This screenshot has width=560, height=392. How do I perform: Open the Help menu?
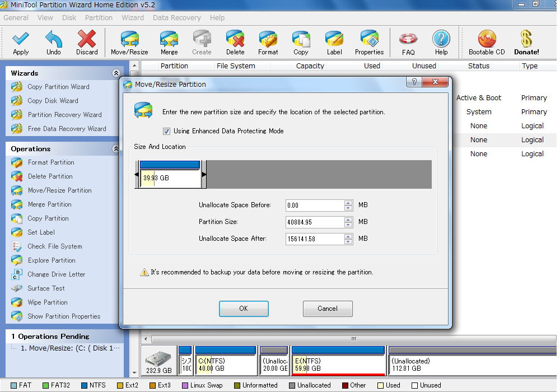tap(217, 17)
